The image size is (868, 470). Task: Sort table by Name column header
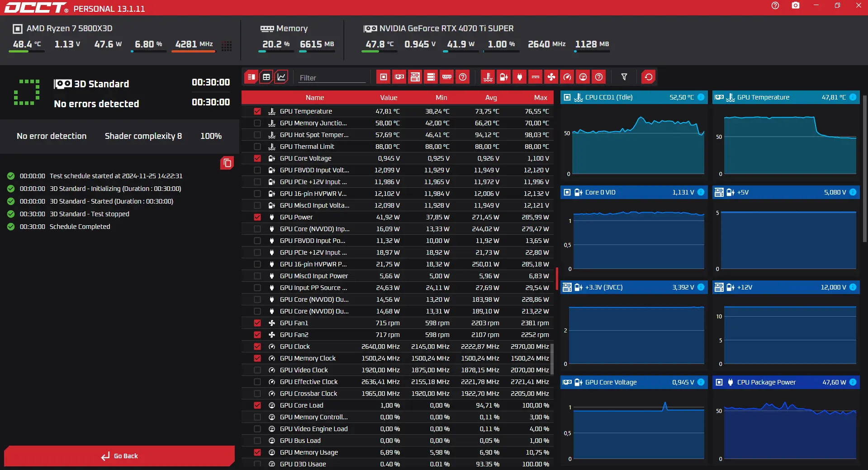pyautogui.click(x=315, y=98)
